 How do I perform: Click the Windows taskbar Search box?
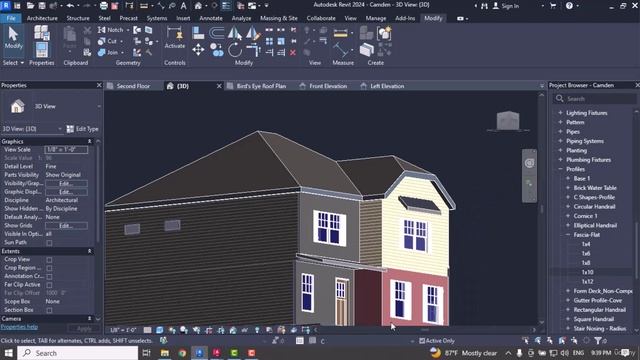pos(78,353)
